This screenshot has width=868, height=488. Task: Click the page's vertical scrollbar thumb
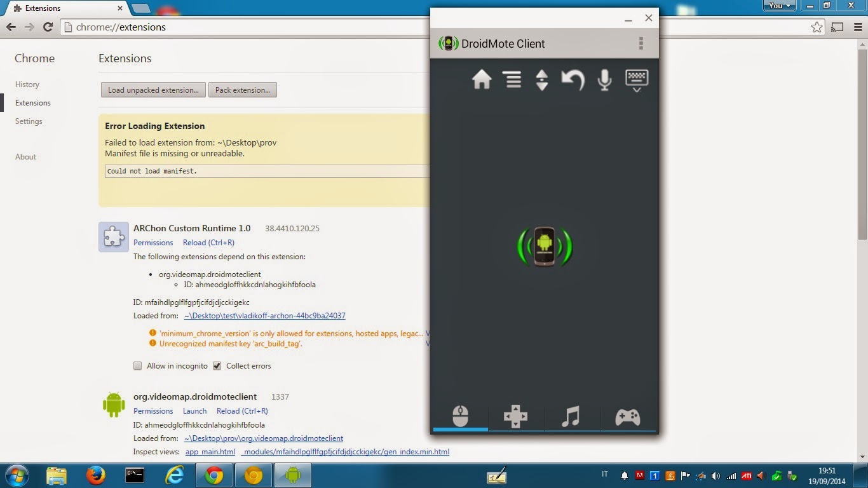pyautogui.click(x=862, y=143)
